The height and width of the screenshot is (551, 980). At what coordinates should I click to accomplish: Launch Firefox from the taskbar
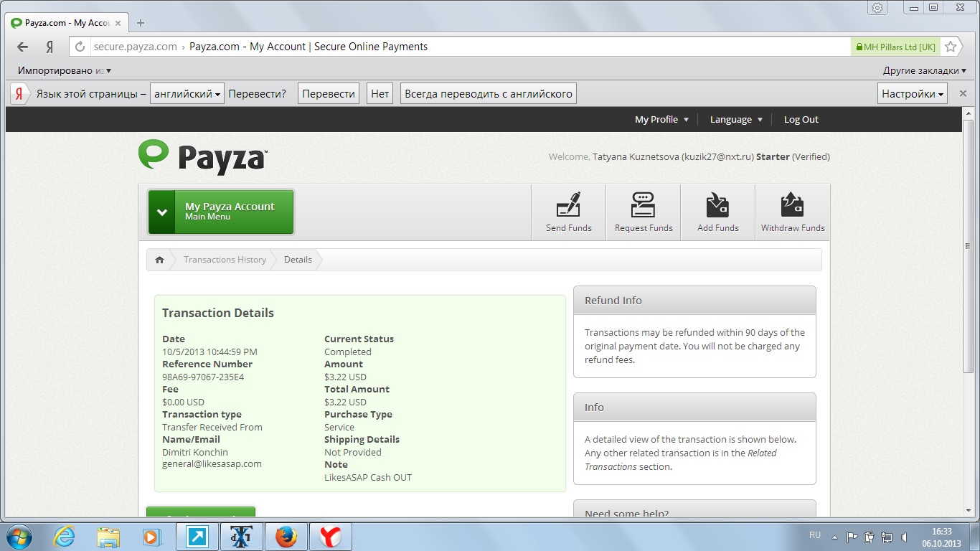pyautogui.click(x=286, y=537)
